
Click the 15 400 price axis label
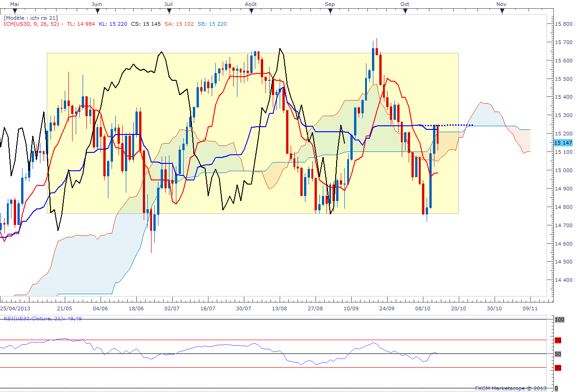pos(563,97)
